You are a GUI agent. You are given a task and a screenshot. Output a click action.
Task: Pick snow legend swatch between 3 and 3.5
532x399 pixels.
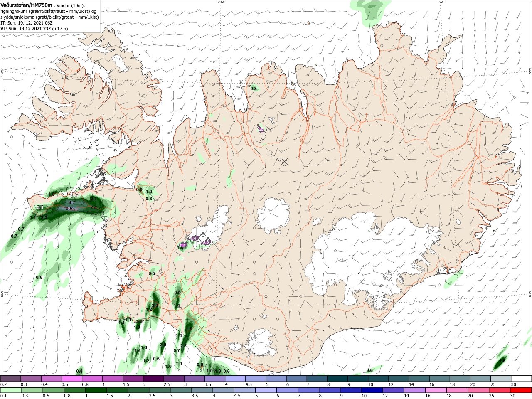(x=194, y=379)
